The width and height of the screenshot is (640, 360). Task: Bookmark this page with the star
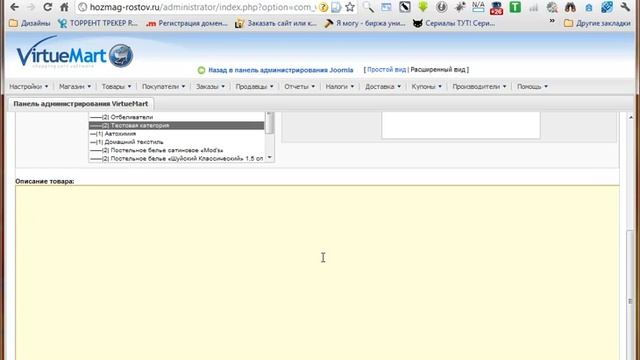350,7
